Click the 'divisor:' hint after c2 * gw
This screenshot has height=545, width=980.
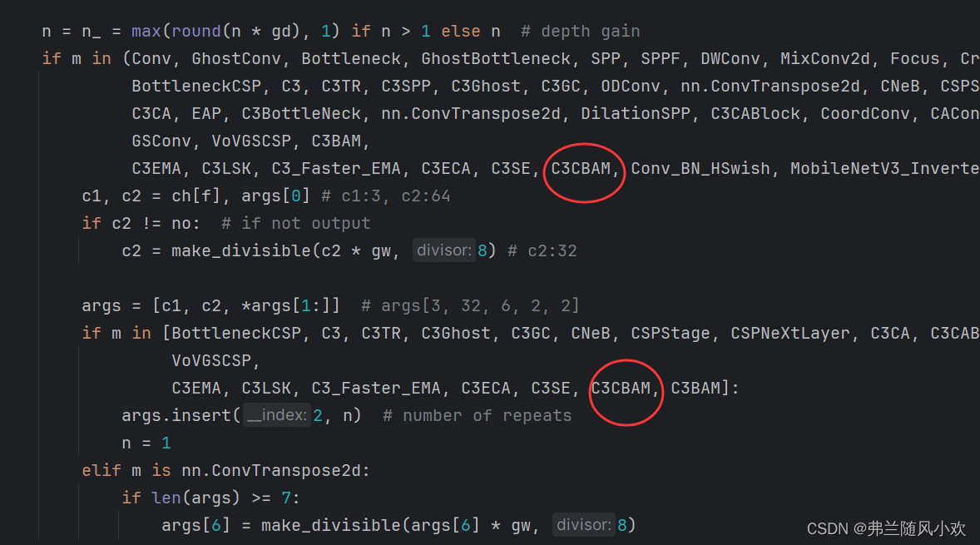click(x=443, y=250)
